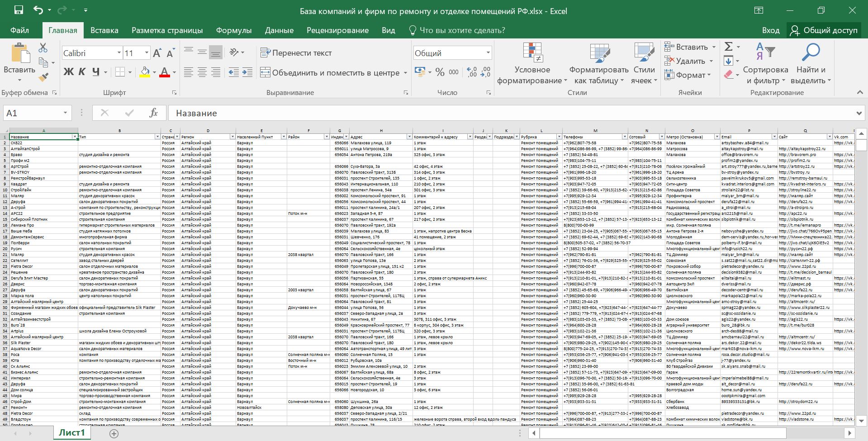Open the filter dropdown for the Название column
The width and height of the screenshot is (868, 441).
coord(75,137)
